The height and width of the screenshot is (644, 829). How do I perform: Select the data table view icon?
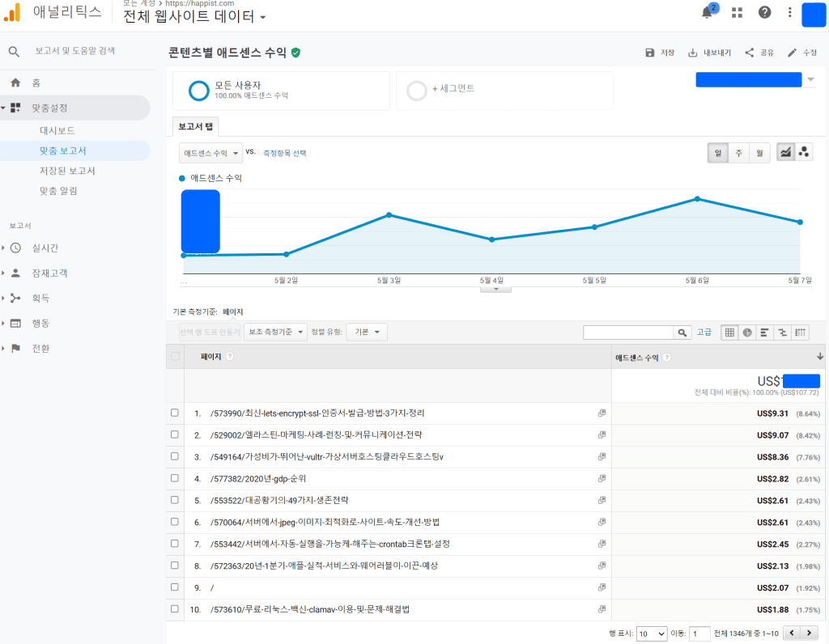pyautogui.click(x=728, y=332)
